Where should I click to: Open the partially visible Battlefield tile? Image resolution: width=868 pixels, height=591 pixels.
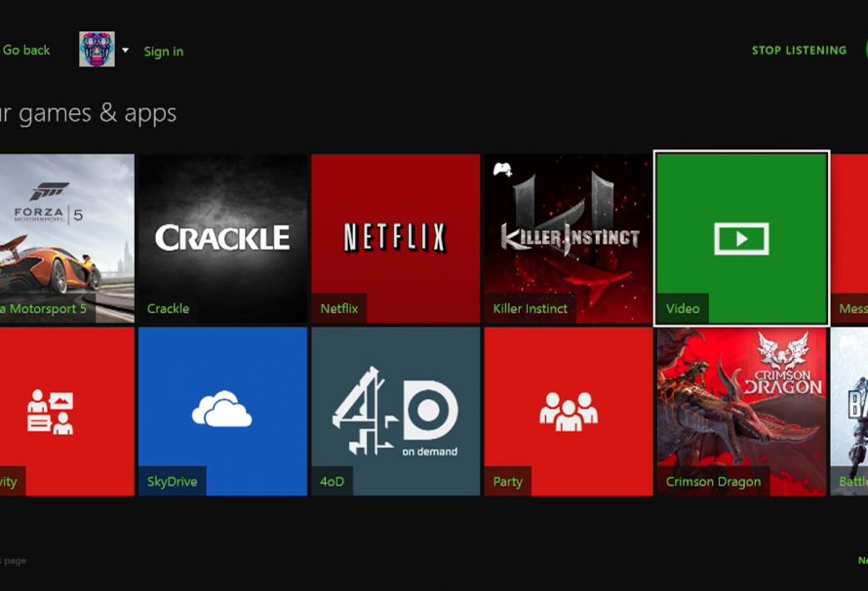[849, 412]
